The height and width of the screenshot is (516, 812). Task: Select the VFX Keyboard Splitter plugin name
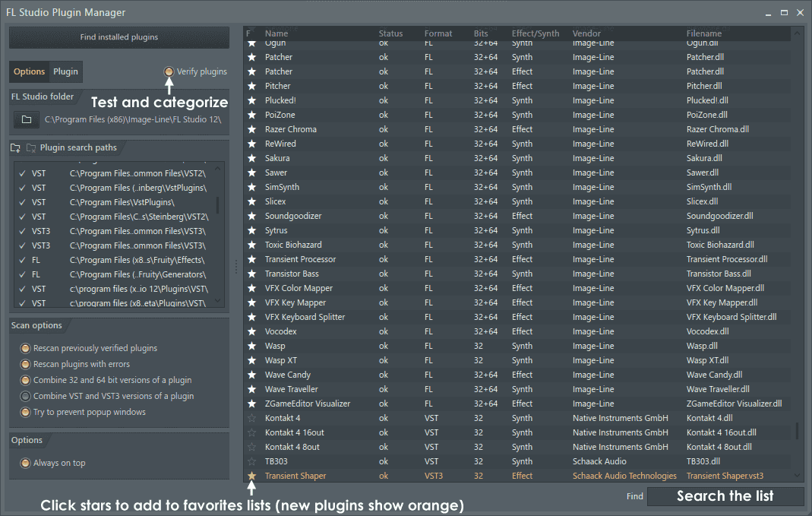point(305,317)
